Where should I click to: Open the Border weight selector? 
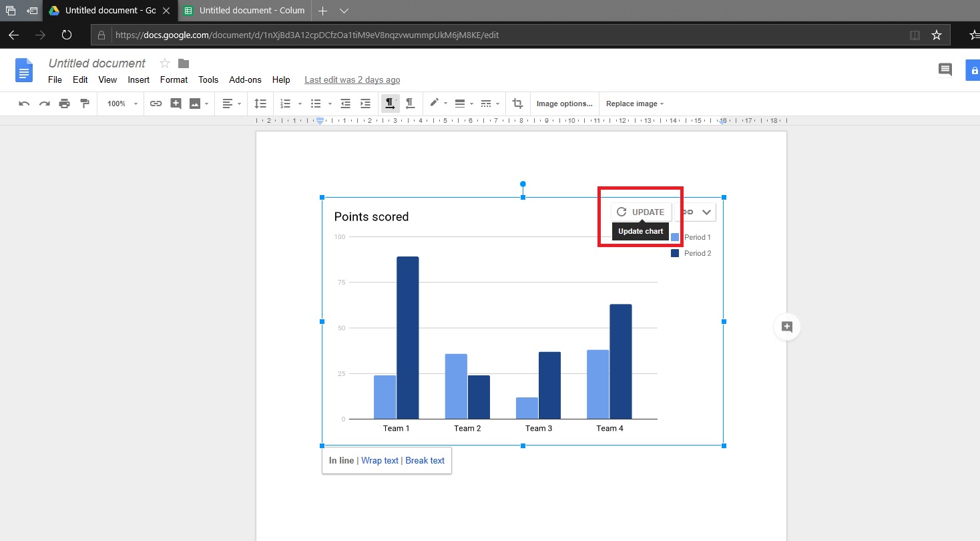click(x=460, y=104)
